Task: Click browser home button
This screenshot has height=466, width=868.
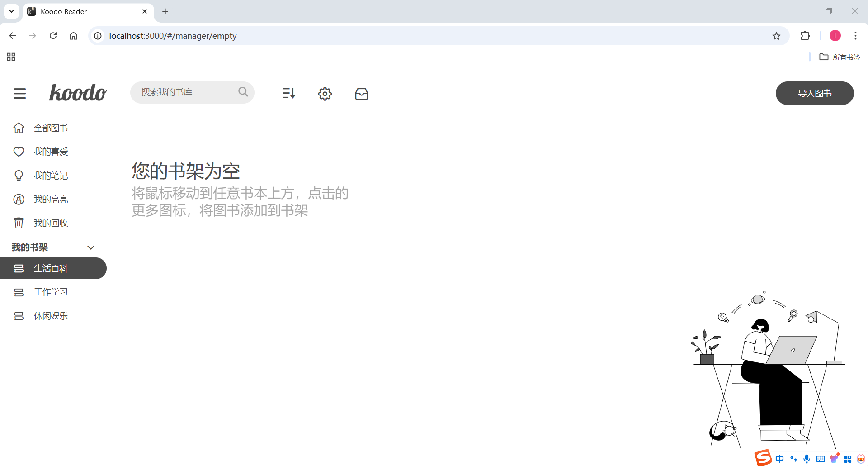Action: click(73, 36)
